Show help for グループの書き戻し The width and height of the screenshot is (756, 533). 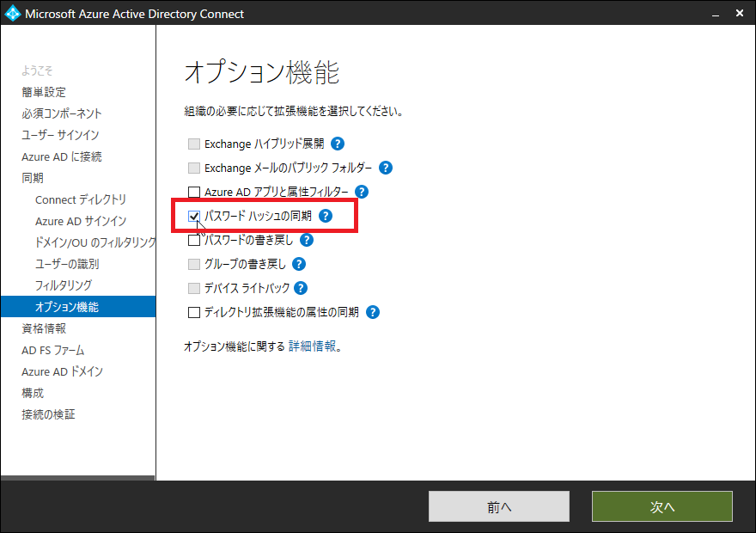click(299, 264)
